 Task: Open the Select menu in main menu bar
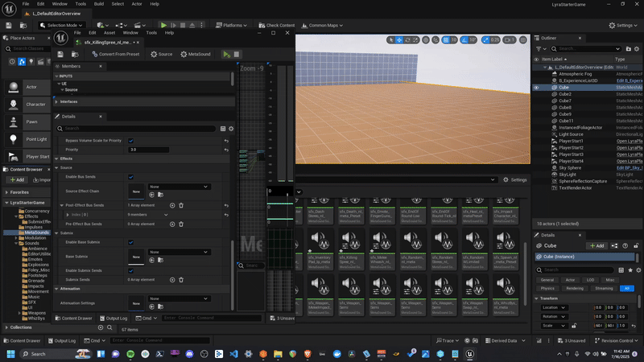(118, 4)
